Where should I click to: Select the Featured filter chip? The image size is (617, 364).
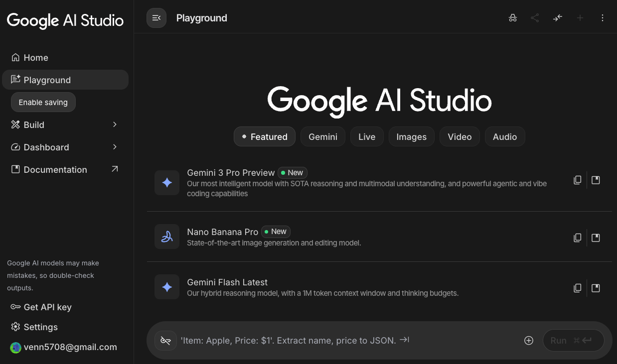[264, 137]
